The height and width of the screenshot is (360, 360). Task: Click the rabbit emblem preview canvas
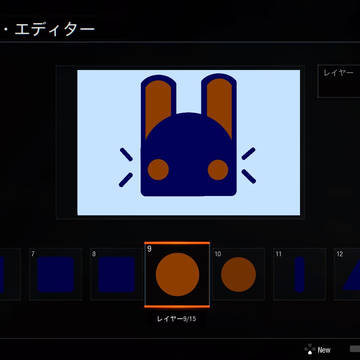tap(189, 142)
